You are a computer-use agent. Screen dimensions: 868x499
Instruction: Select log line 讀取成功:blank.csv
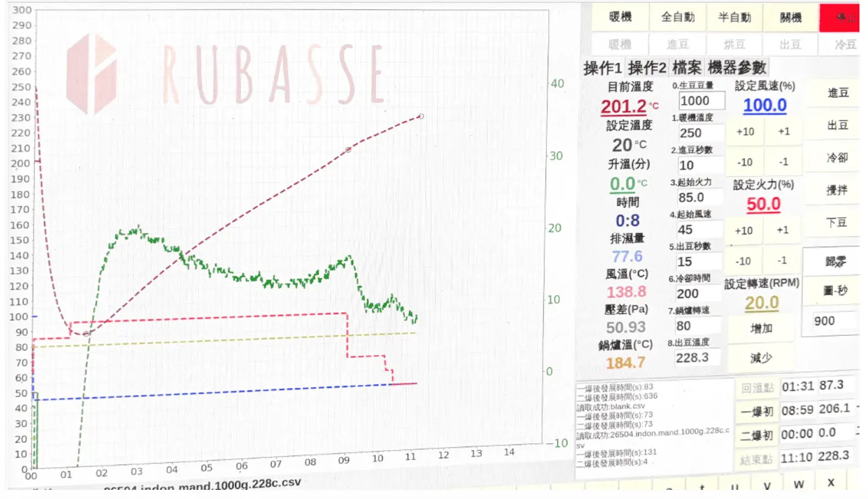coord(611,406)
